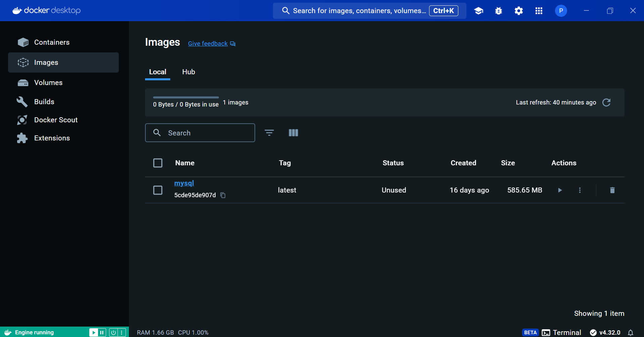Click the images search field

(200, 133)
